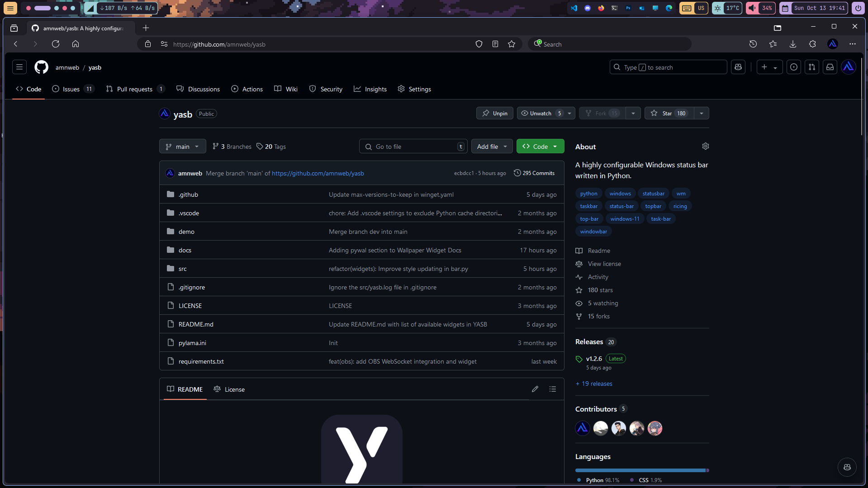Open the Insights tab

coord(370,89)
